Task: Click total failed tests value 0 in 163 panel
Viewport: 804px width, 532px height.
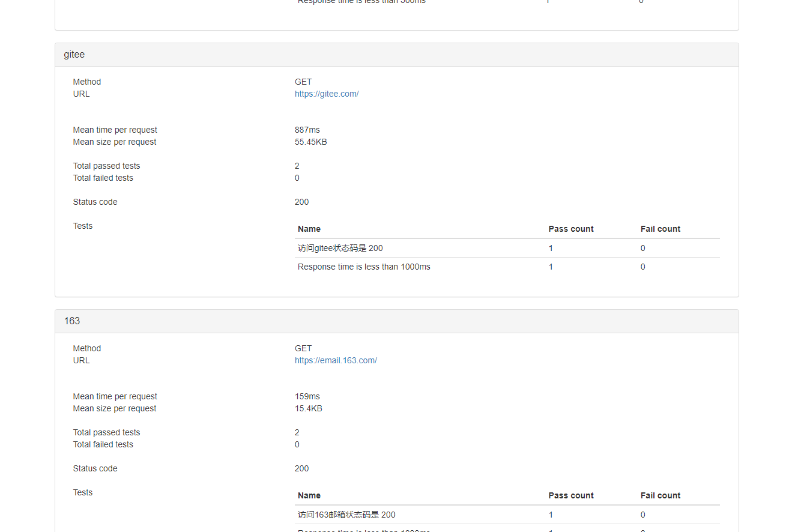Action: pos(297,444)
